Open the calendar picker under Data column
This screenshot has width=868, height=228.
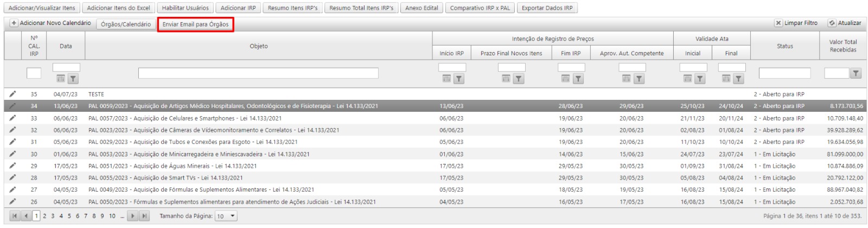(x=61, y=79)
